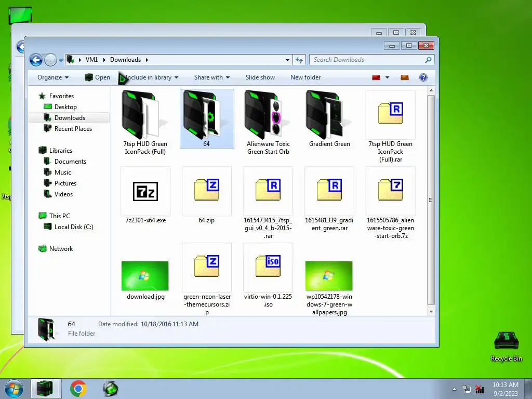Open the Videos library
Image resolution: width=532 pixels, height=399 pixels.
pyautogui.click(x=63, y=194)
